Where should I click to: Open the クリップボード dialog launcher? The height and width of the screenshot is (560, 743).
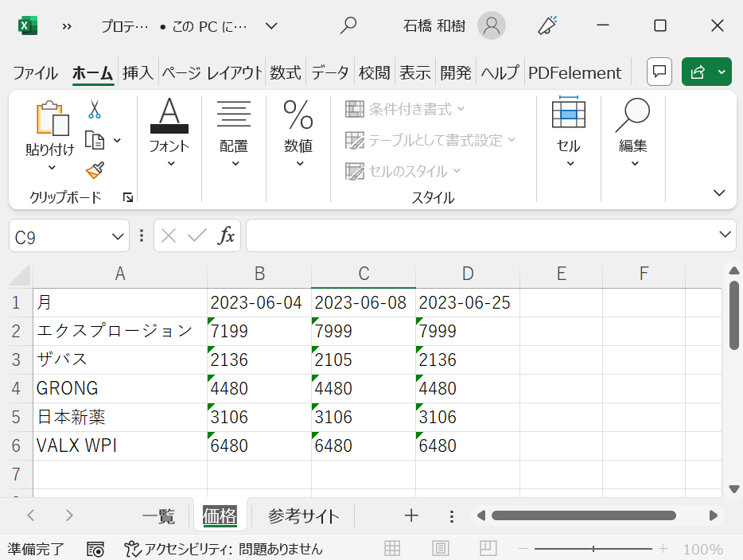(128, 197)
